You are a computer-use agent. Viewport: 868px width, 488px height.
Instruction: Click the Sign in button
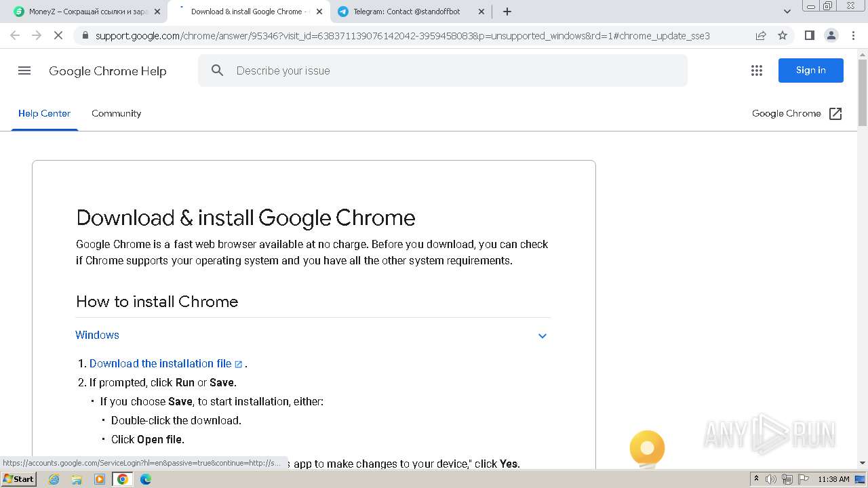click(811, 70)
